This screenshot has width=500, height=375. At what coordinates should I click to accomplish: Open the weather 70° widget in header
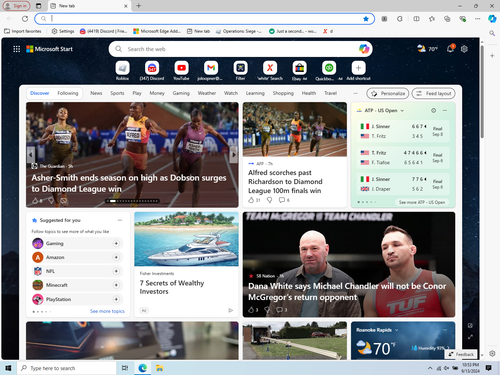pyautogui.click(x=427, y=49)
